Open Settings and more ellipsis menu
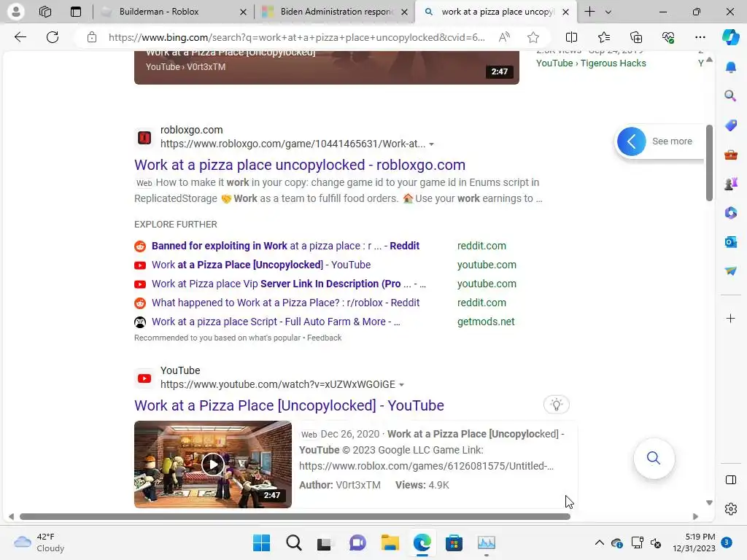Screen dimensions: 747x560 click(x=700, y=37)
